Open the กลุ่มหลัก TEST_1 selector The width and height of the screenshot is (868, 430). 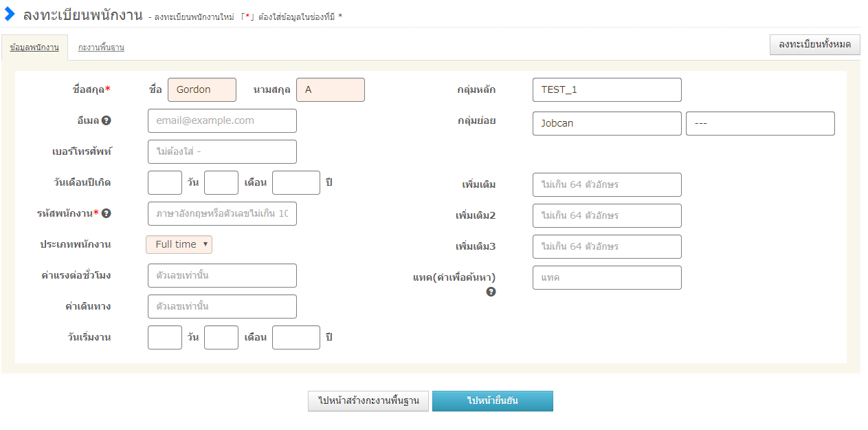point(607,89)
